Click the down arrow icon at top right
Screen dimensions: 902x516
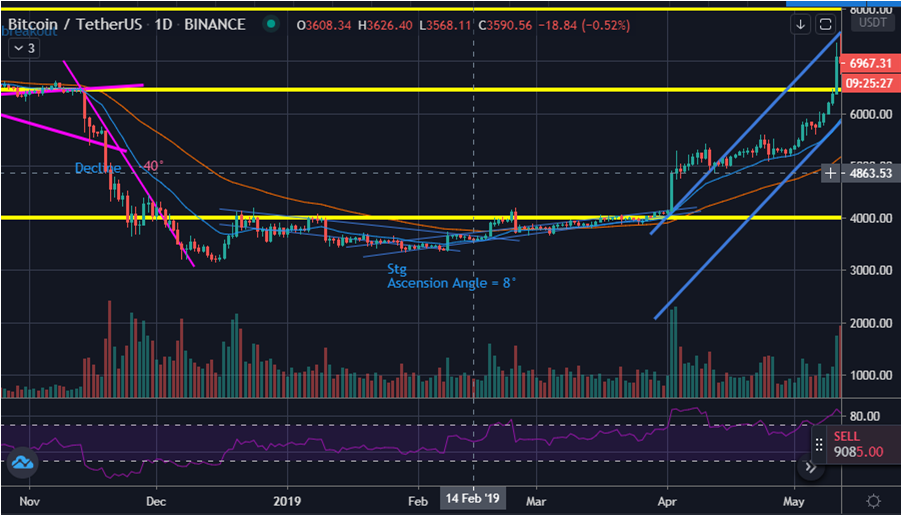click(800, 24)
